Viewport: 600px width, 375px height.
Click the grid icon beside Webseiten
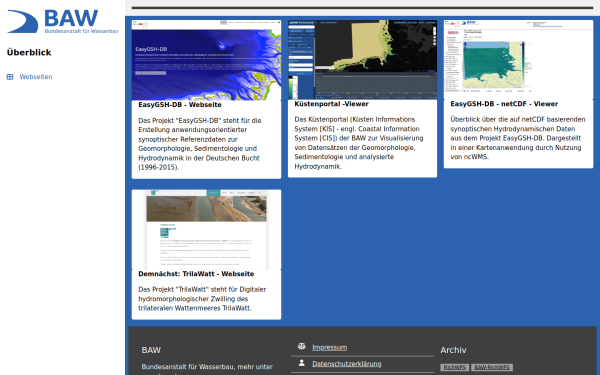click(10, 77)
